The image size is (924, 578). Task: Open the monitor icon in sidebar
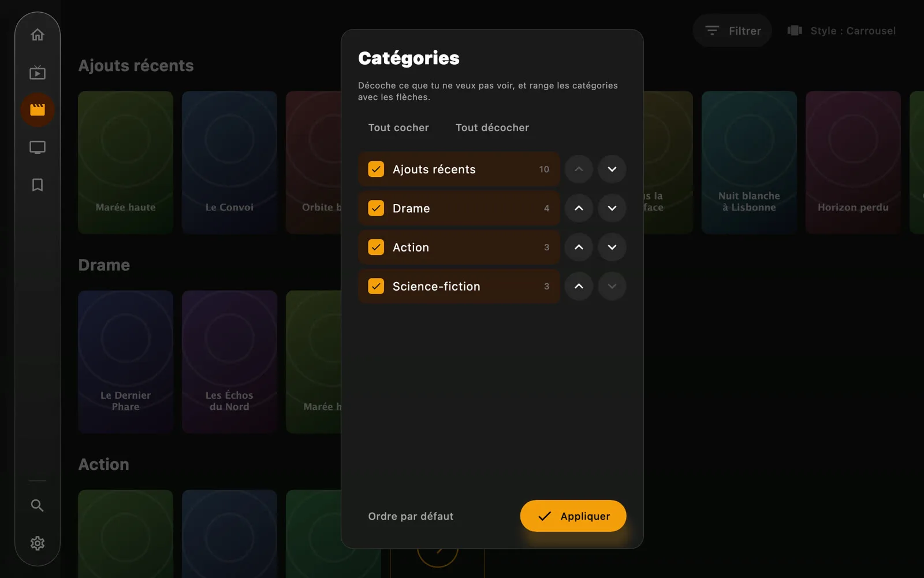point(38,147)
